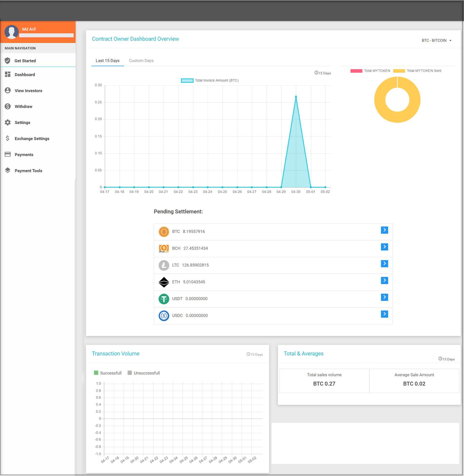This screenshot has width=464, height=476.
Task: Select the Withdraw dollar-circle icon
Action: pos(8,106)
